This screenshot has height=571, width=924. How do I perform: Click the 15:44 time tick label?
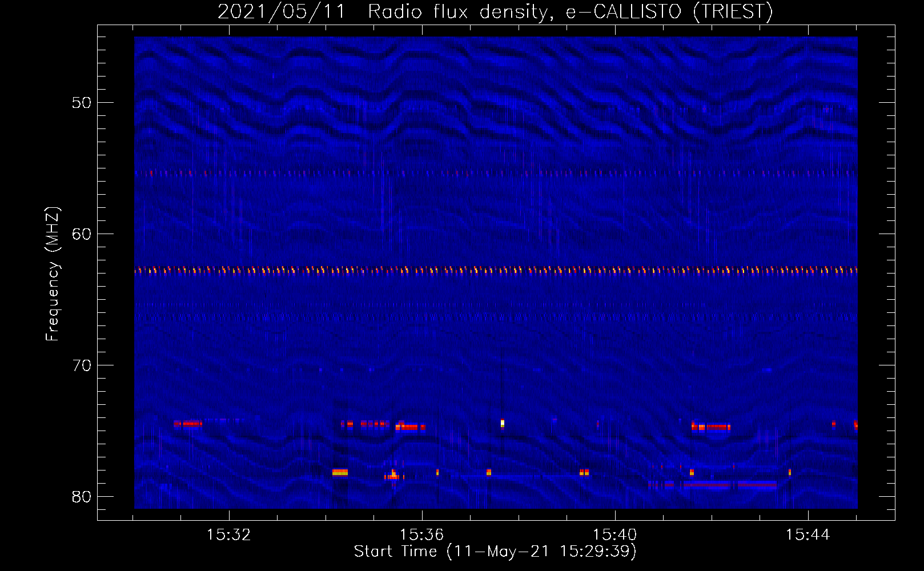(x=808, y=535)
